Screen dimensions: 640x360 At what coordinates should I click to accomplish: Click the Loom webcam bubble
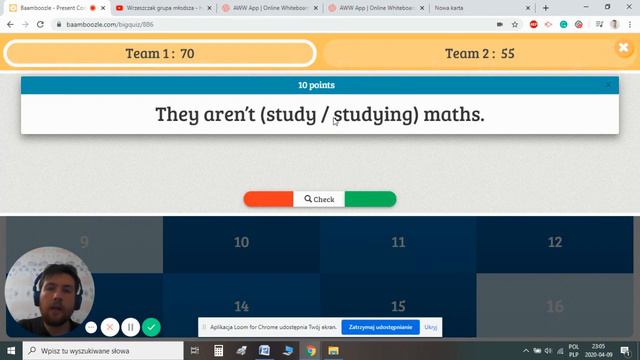click(x=49, y=291)
